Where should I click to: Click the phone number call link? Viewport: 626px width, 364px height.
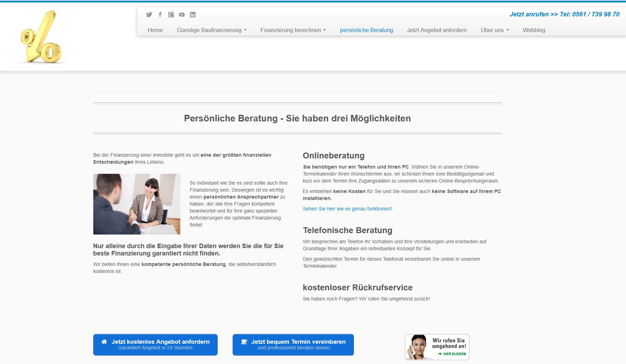[x=564, y=14]
